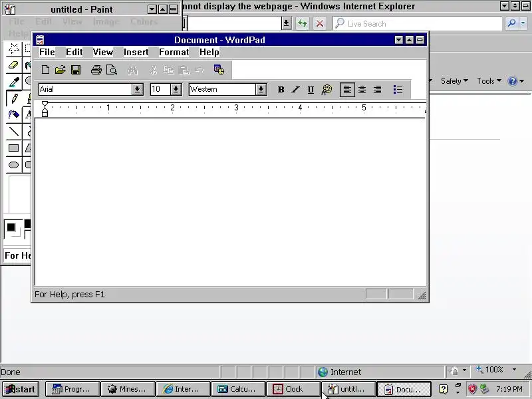This screenshot has height=399, width=532.
Task: Open WordPad View menu
Action: (x=103, y=53)
